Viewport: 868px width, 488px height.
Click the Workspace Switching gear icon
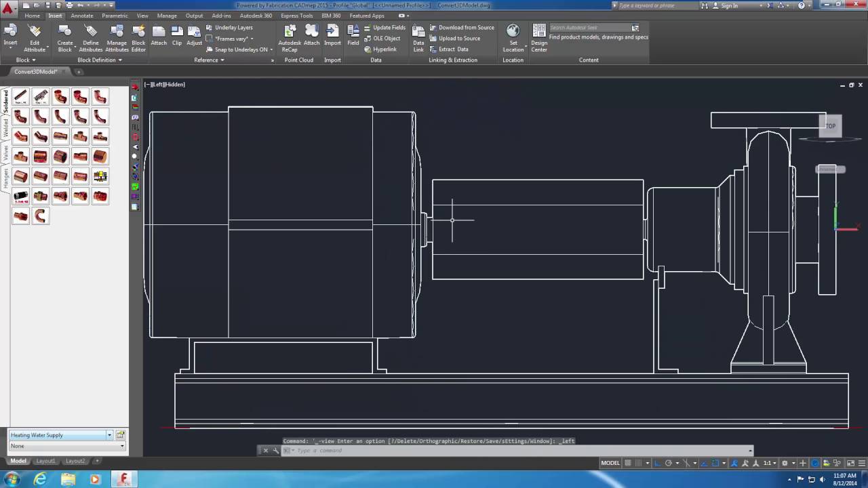click(x=784, y=463)
